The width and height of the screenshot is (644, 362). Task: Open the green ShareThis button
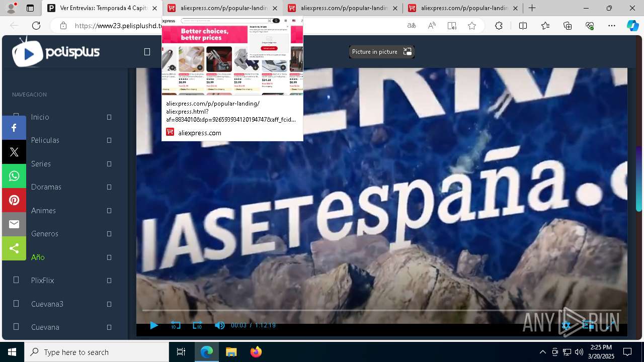tap(14, 248)
